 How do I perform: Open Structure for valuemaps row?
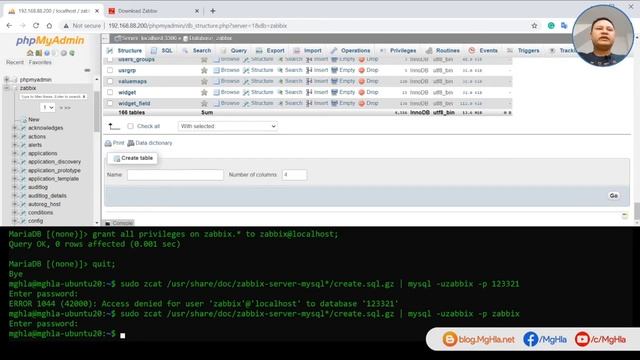click(258, 81)
